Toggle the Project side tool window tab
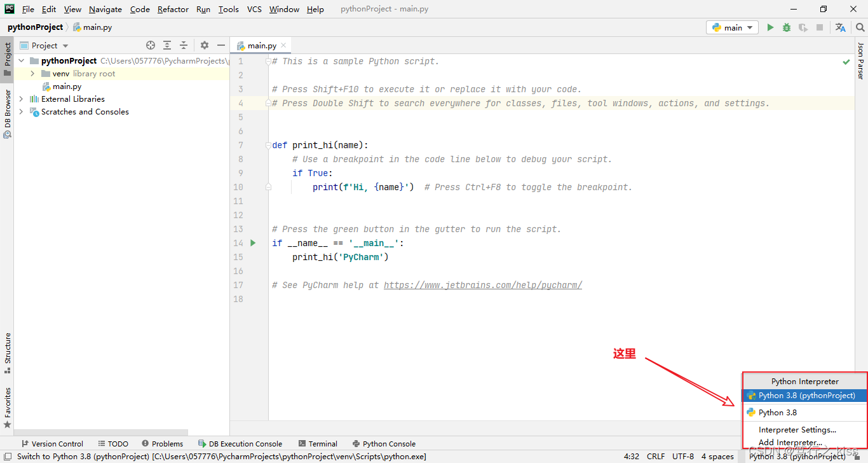The width and height of the screenshot is (868, 463). (8, 59)
